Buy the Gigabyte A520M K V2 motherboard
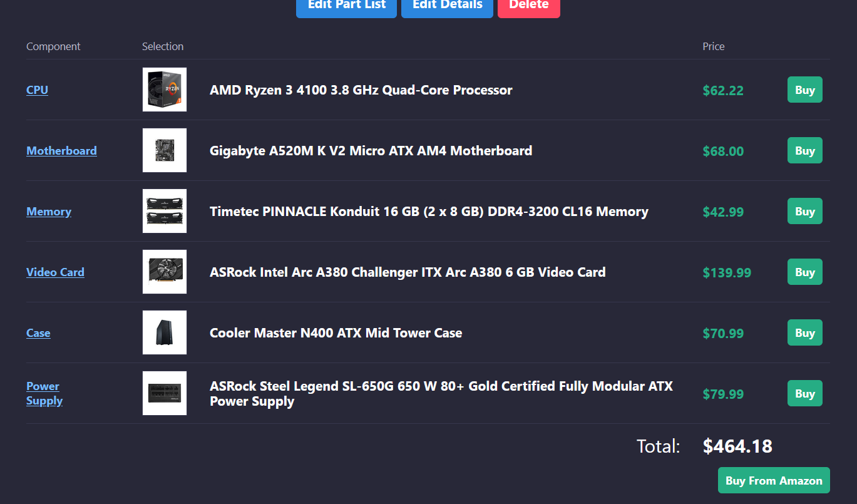Screen dimensions: 857x504 pyautogui.click(x=804, y=150)
